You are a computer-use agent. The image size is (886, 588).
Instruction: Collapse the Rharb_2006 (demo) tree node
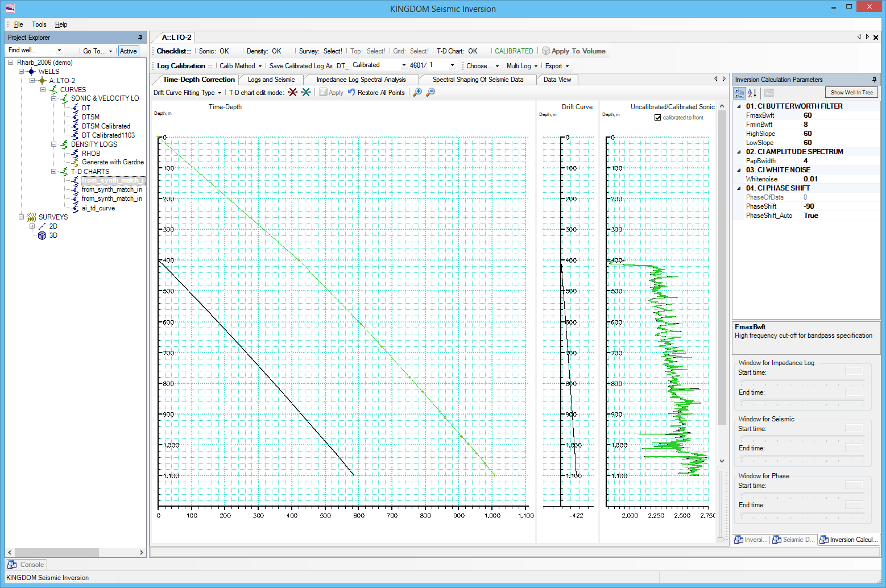coord(10,63)
